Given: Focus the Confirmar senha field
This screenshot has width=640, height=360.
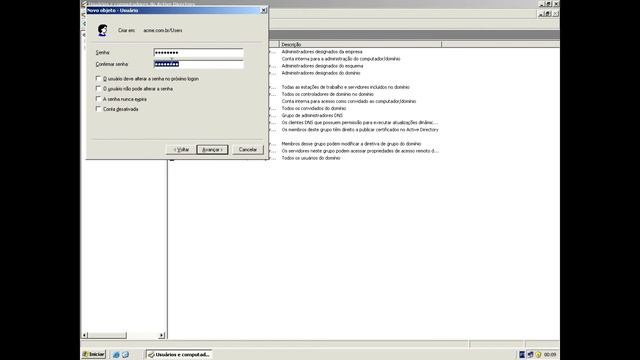Looking at the screenshot, I should tap(198, 64).
